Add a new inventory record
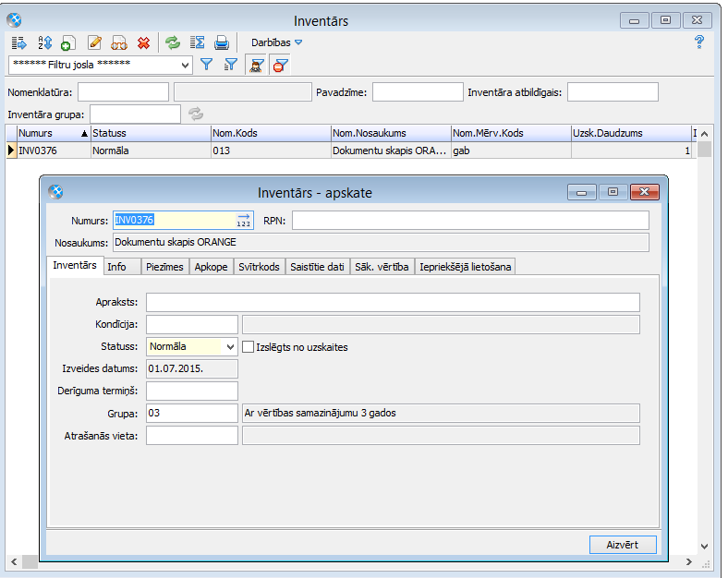This screenshot has height=578, width=728. point(68,42)
